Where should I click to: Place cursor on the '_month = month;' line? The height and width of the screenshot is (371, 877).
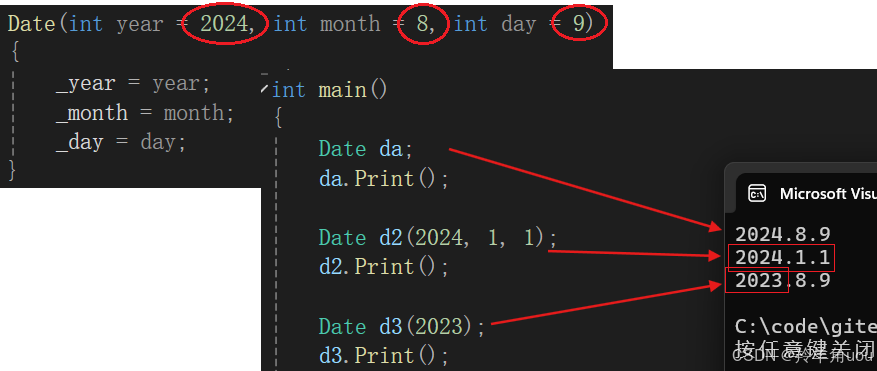[x=145, y=113]
